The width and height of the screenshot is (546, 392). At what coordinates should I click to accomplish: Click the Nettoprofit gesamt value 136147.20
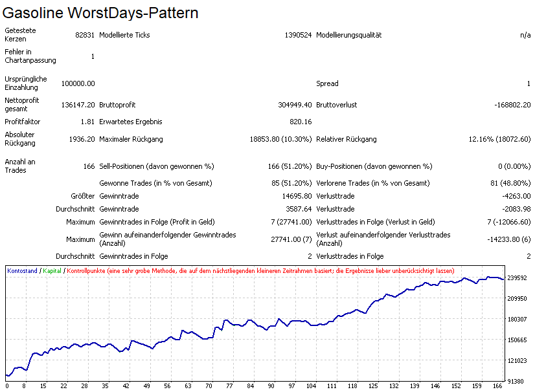coord(77,105)
